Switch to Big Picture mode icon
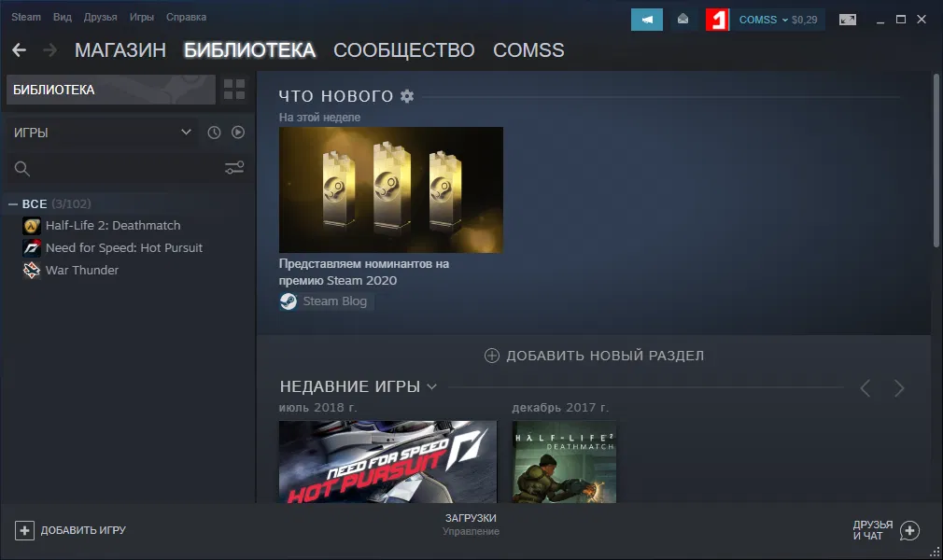943x560 pixels. (x=848, y=20)
